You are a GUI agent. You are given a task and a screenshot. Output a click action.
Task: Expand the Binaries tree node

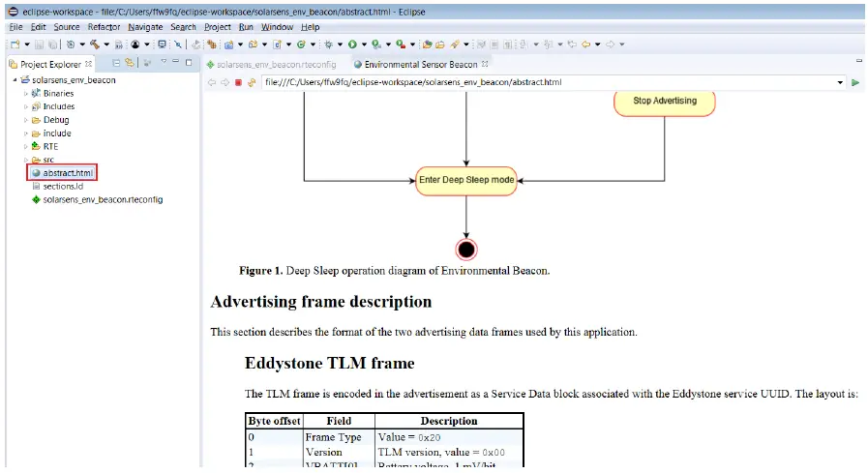25,94
